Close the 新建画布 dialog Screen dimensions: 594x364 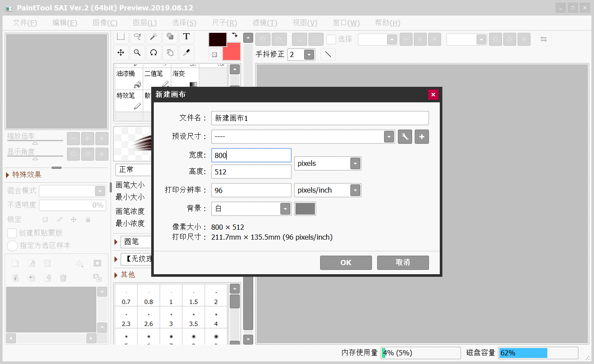tap(433, 95)
